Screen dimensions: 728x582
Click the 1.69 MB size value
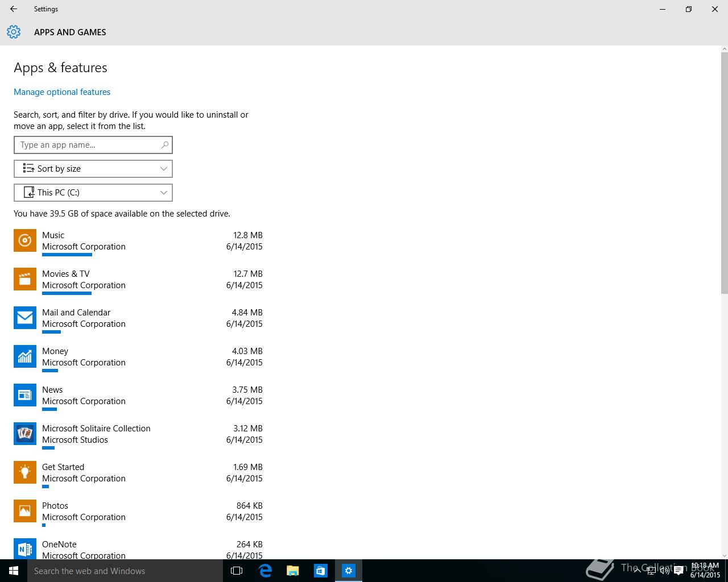(247, 467)
